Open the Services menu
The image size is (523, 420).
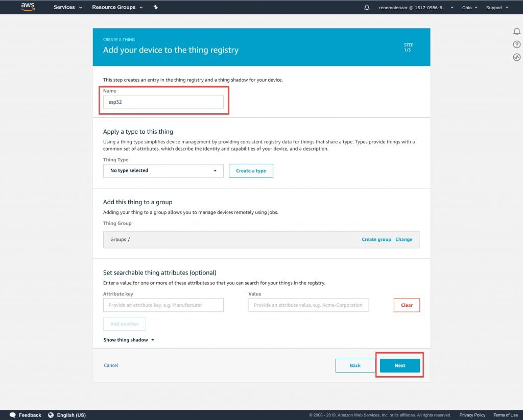67,8
